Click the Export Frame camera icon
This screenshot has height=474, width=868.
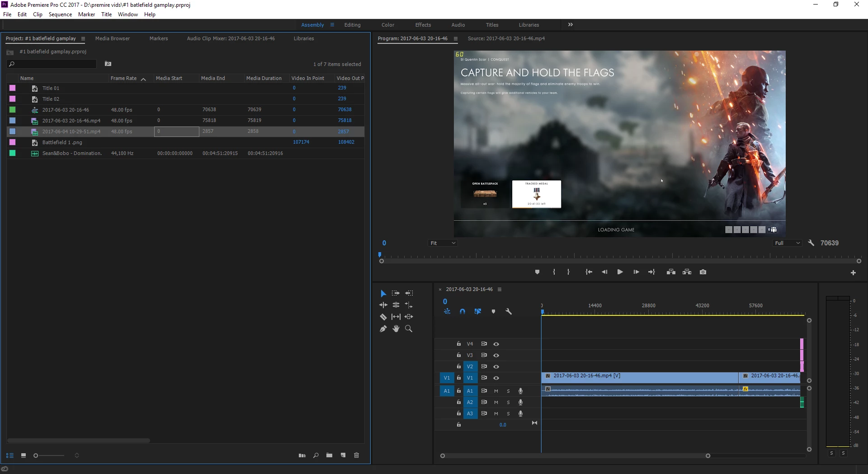[703, 272]
